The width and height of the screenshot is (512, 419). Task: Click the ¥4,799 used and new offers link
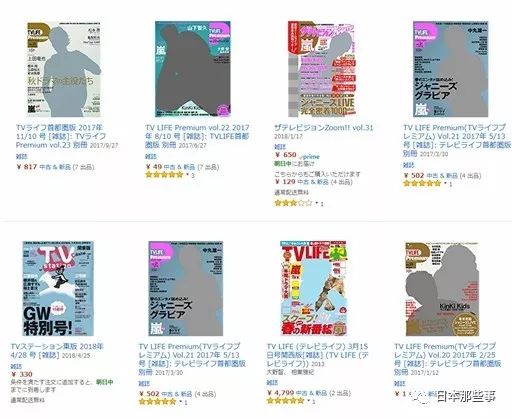coord(309,393)
